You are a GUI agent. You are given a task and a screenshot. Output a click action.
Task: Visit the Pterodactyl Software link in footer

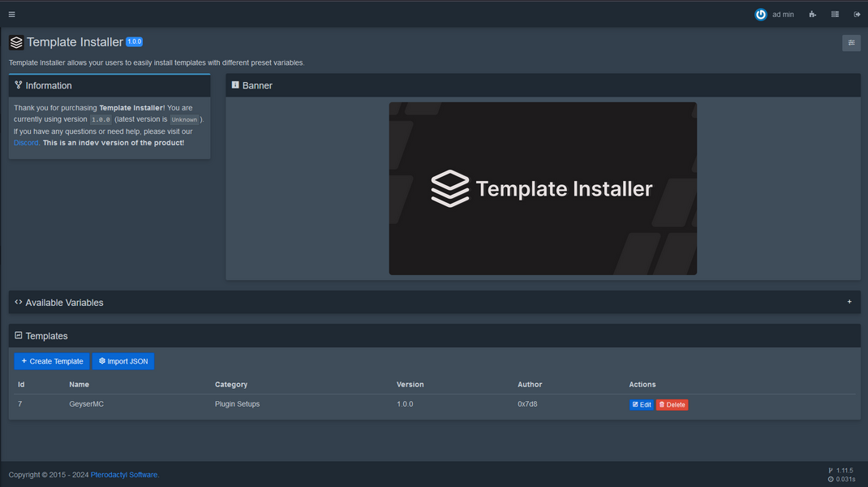(x=123, y=474)
